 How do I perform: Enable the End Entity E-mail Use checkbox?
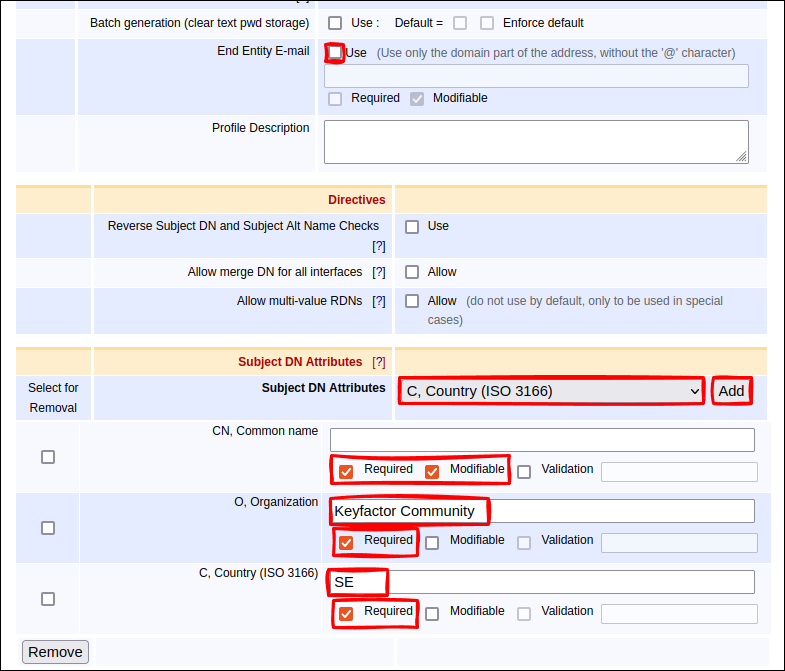click(335, 52)
